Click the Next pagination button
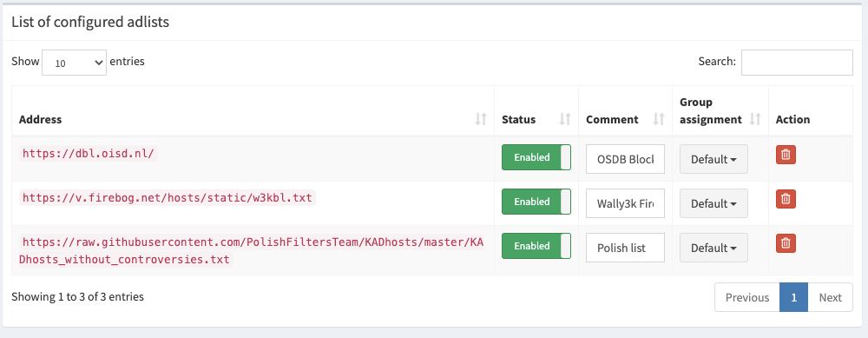Screen dimensions: 868x338 click(831, 297)
